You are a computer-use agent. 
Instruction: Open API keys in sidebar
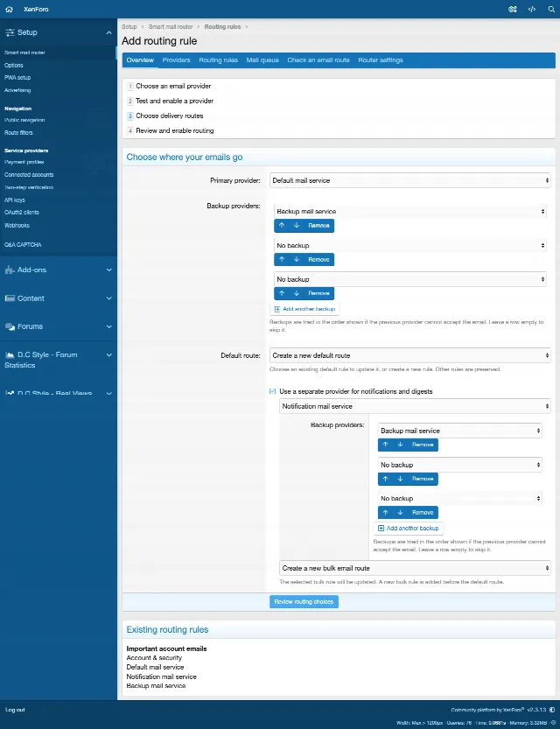coord(14,200)
